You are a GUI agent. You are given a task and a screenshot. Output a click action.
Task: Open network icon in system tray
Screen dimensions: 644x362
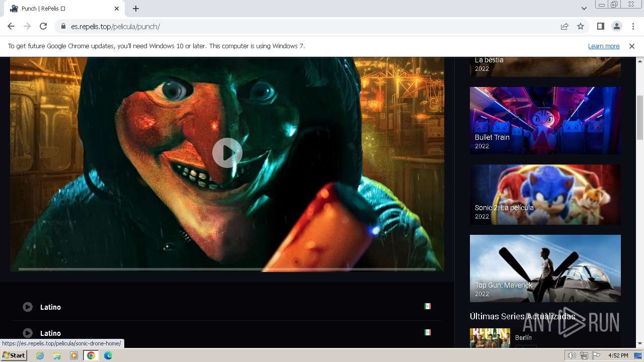[584, 355]
